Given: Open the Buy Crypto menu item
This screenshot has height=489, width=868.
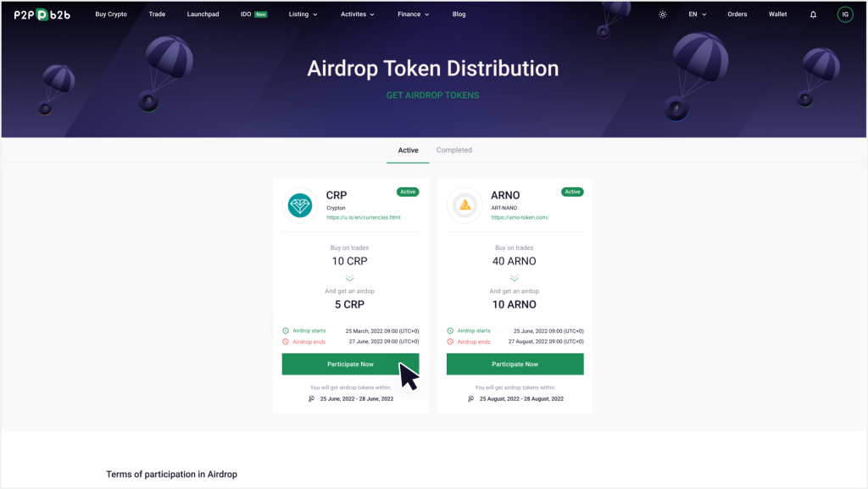Looking at the screenshot, I should (111, 14).
